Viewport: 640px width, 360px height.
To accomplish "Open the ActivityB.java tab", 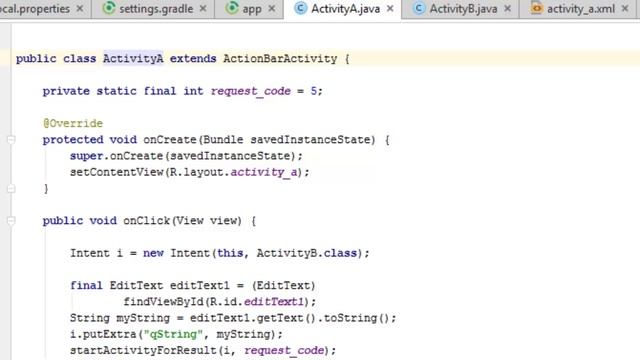I will point(463,9).
